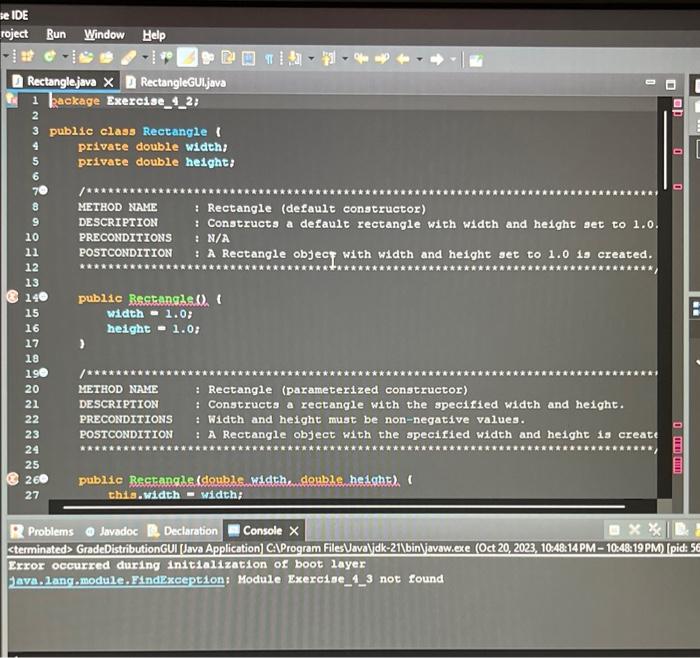
Task: Maximize the editor area
Action: (671, 84)
